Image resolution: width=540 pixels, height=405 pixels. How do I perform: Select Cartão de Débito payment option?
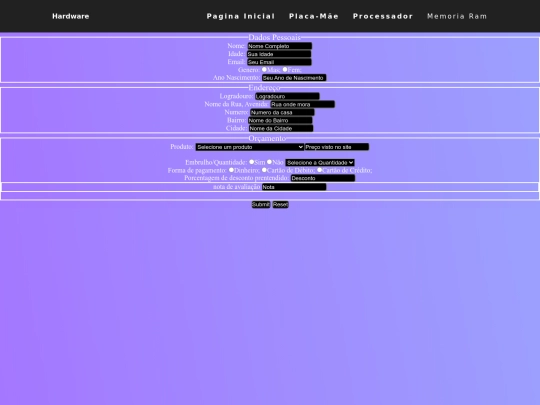264,170
